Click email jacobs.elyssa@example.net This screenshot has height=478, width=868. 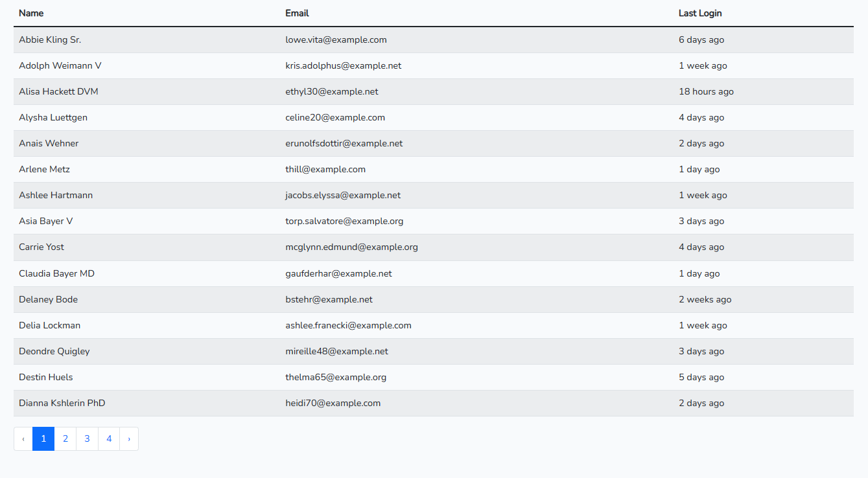click(x=343, y=195)
